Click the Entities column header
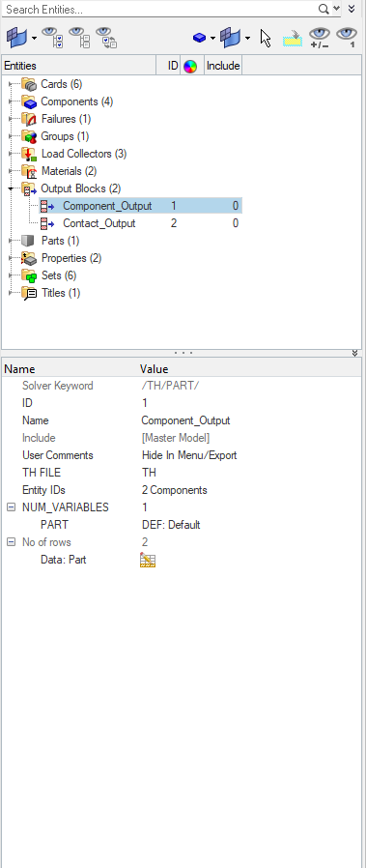 [x=79, y=66]
